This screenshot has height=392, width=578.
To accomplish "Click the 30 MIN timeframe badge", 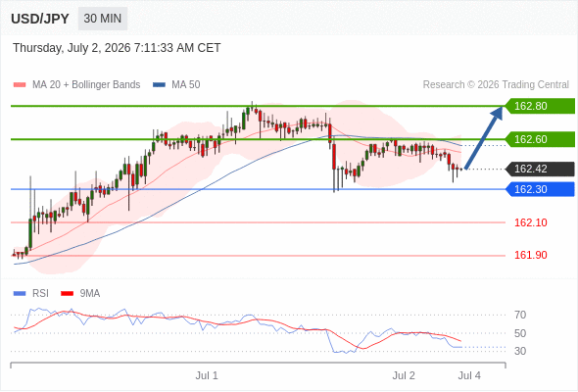I will coord(103,19).
